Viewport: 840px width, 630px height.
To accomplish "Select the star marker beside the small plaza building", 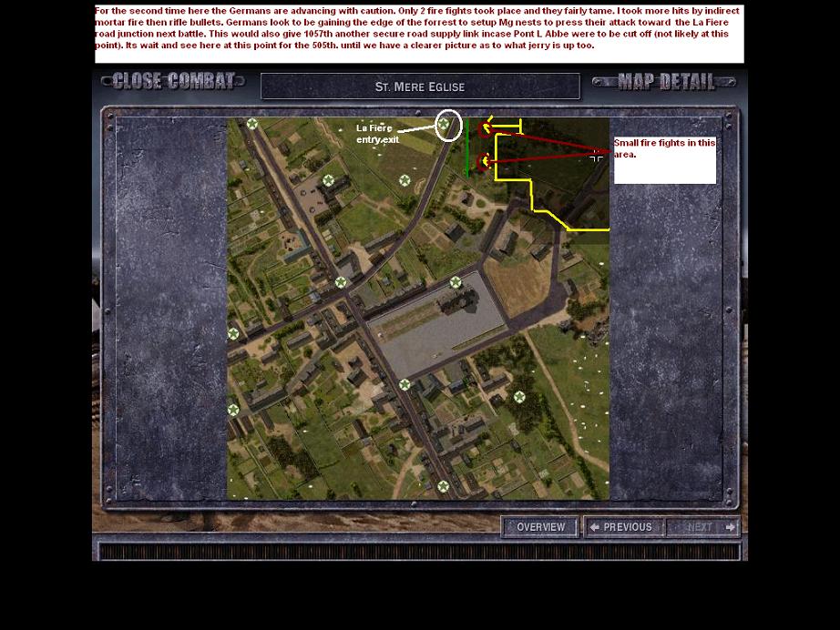I will click(328, 180).
